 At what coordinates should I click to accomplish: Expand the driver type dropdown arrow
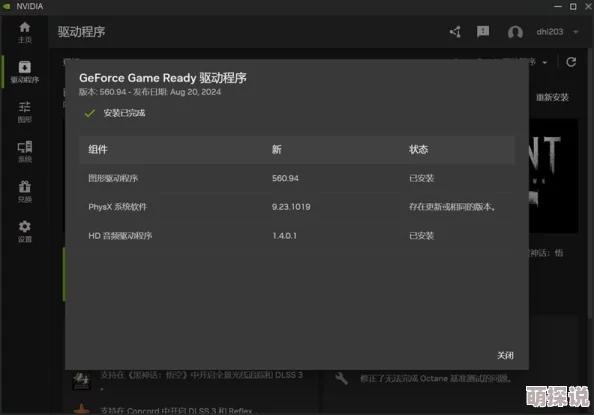[545, 63]
